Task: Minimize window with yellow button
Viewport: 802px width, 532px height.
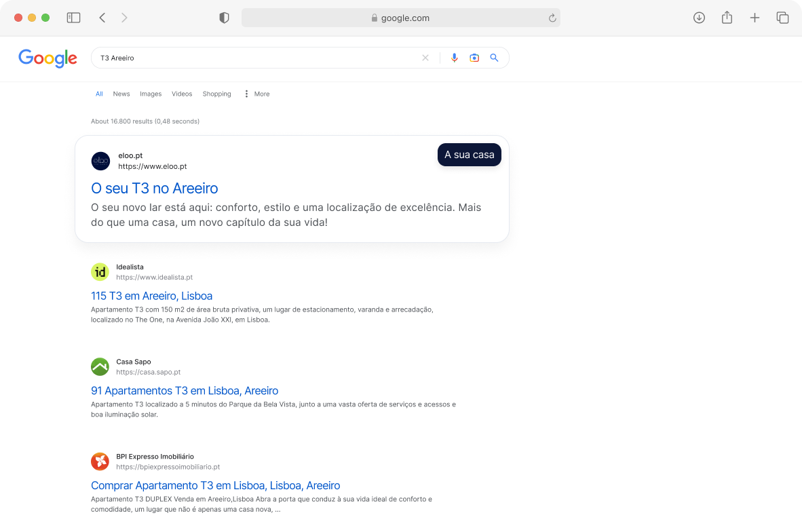Action: point(32,18)
